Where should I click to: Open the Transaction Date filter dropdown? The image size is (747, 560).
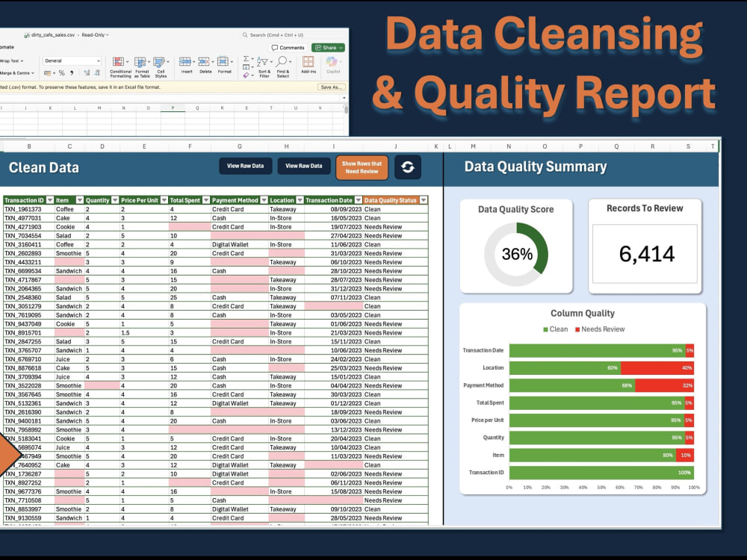click(359, 200)
